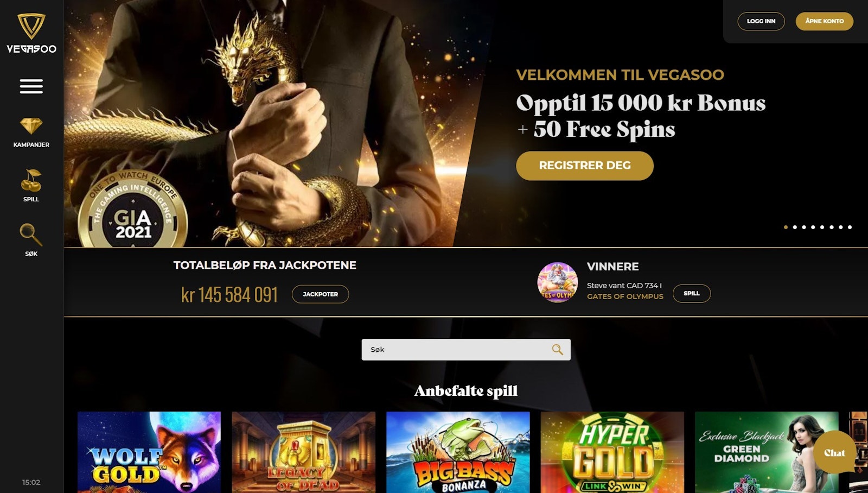Click Spill button beside winner
Image resolution: width=868 pixels, height=493 pixels.
tap(692, 293)
